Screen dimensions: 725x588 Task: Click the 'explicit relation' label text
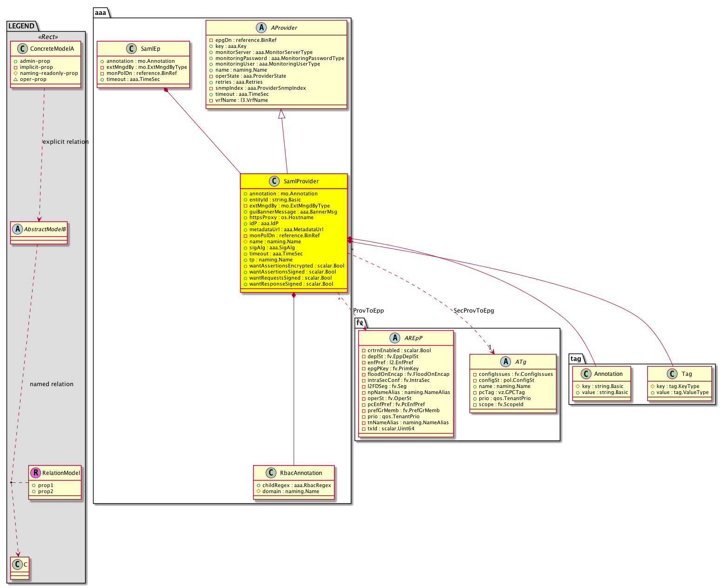(66, 142)
